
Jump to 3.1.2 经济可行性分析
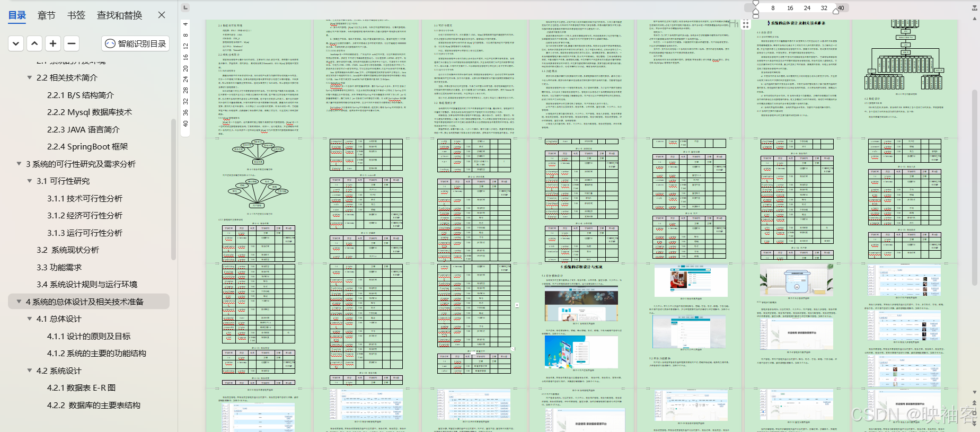tap(85, 215)
